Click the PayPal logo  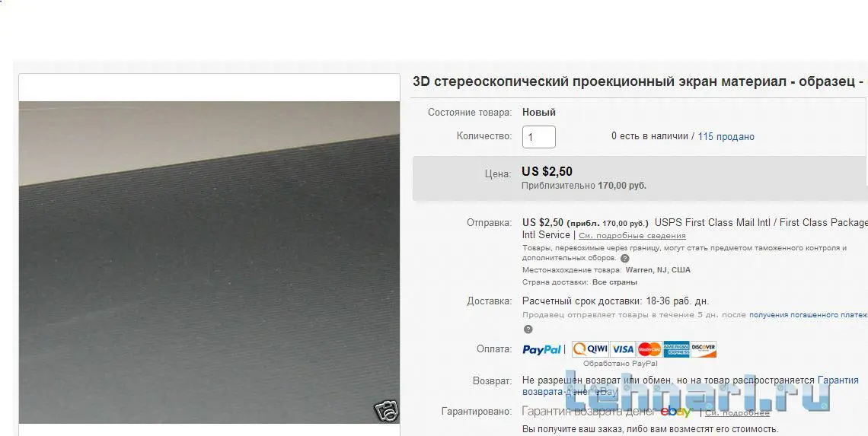(541, 350)
